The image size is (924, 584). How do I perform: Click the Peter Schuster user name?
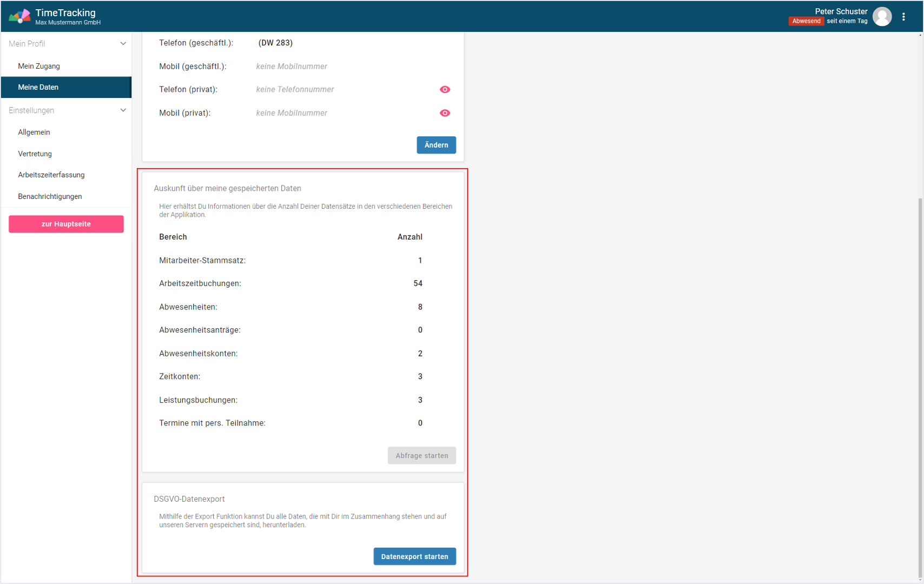point(841,11)
